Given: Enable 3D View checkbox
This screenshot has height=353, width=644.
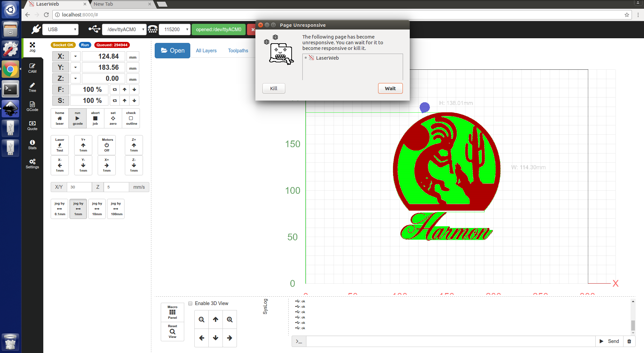Looking at the screenshot, I should (x=190, y=303).
